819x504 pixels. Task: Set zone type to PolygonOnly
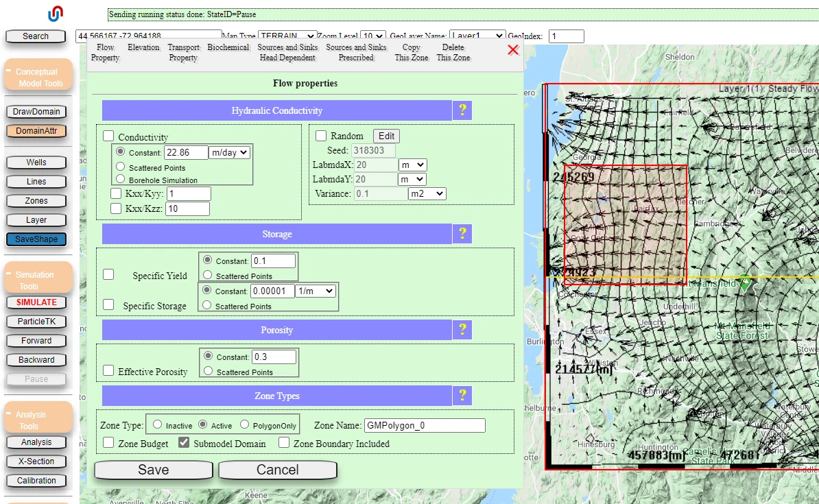[x=244, y=424]
